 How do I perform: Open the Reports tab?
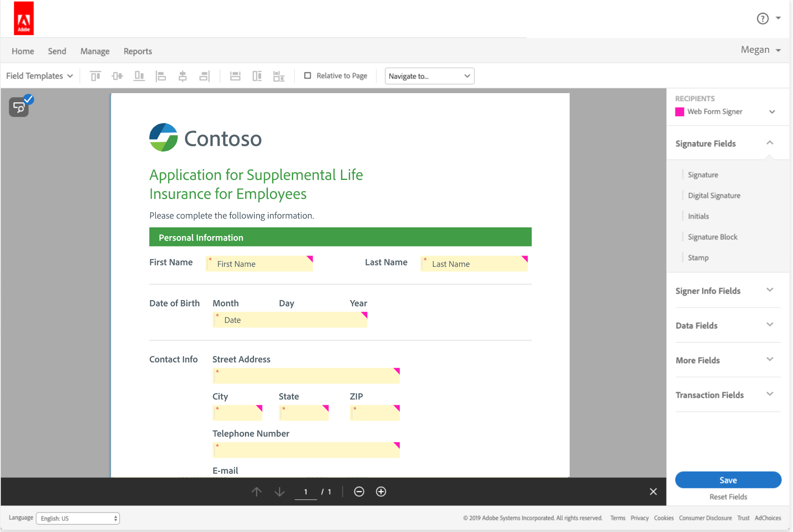[138, 51]
